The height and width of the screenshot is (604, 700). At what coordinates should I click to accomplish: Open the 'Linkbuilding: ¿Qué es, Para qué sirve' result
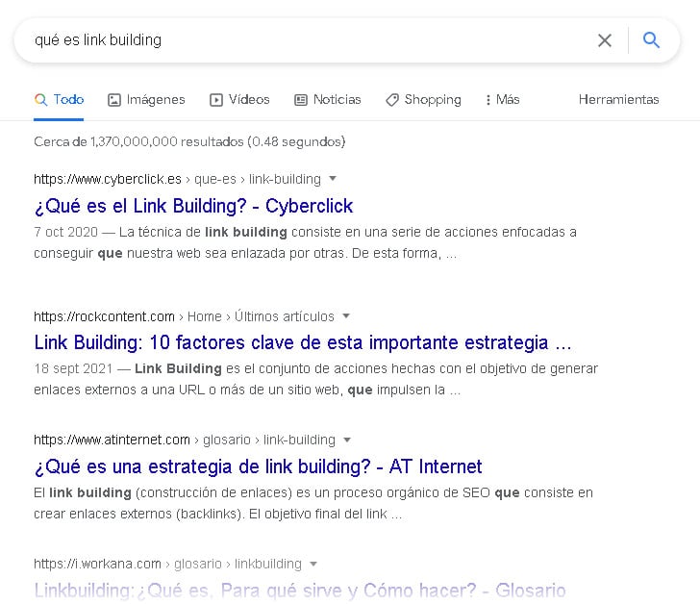[300, 591]
